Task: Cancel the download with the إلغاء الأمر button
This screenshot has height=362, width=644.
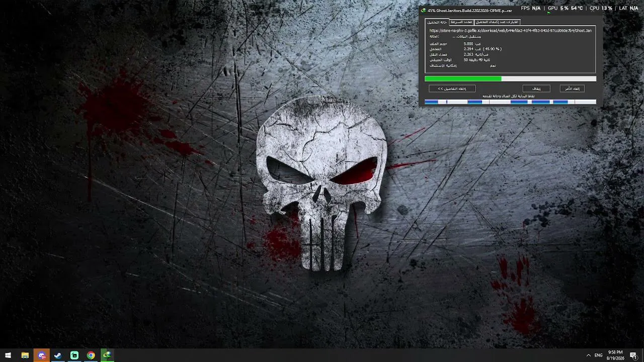Action: [572, 88]
